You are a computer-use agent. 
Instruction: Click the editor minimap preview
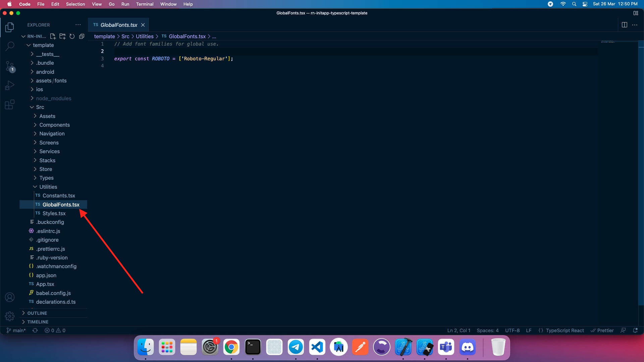click(608, 42)
